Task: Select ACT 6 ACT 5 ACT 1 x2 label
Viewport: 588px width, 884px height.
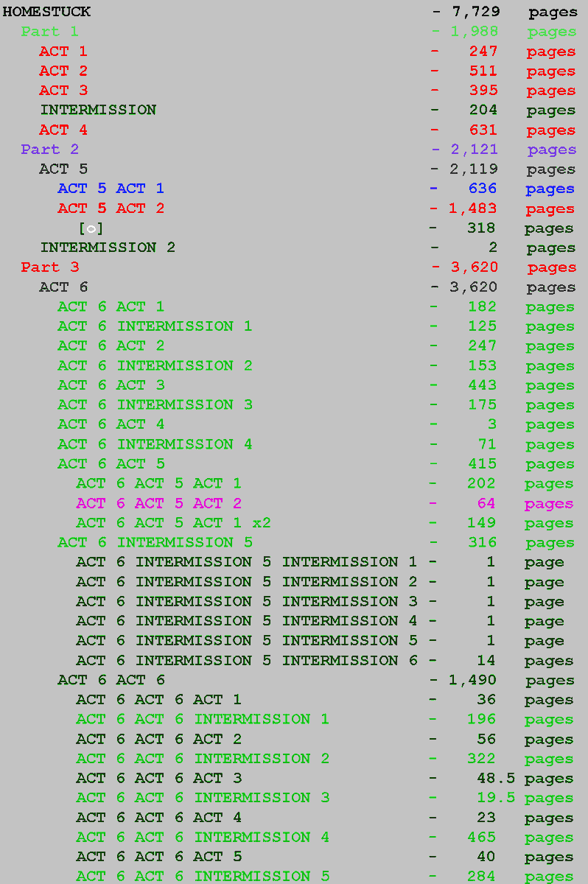Action: click(173, 523)
